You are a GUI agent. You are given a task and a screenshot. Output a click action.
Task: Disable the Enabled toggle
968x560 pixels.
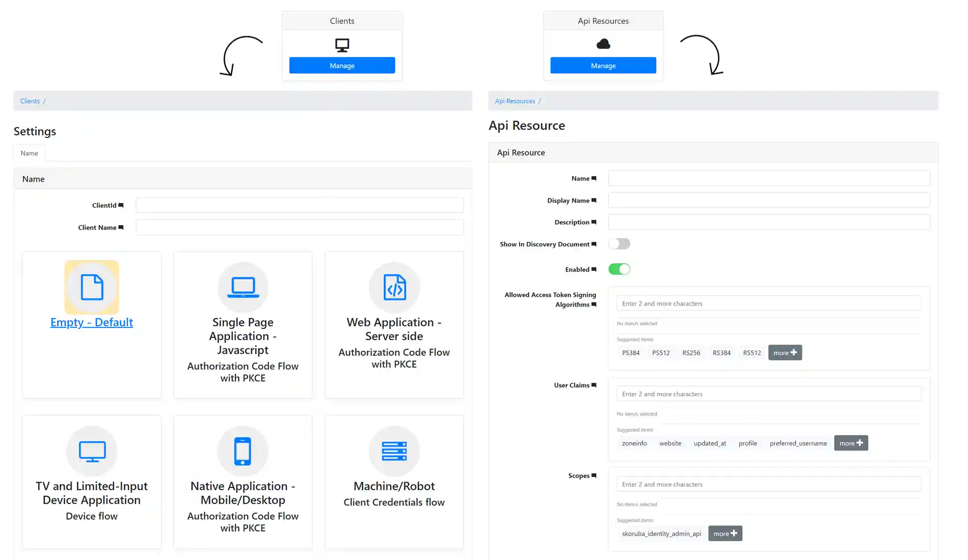pos(619,269)
